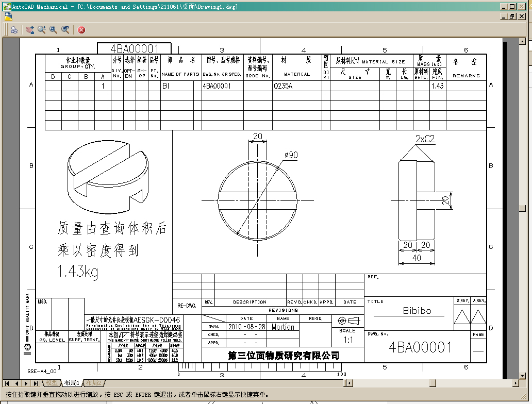The width and height of the screenshot is (532, 404).
Task: Select the 布局1 tab
Action: 72,383
